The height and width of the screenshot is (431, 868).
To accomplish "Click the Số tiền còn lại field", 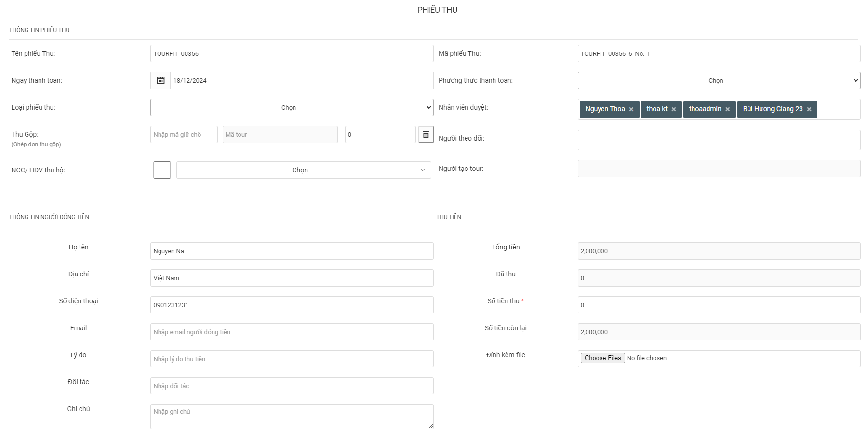I will click(719, 332).
